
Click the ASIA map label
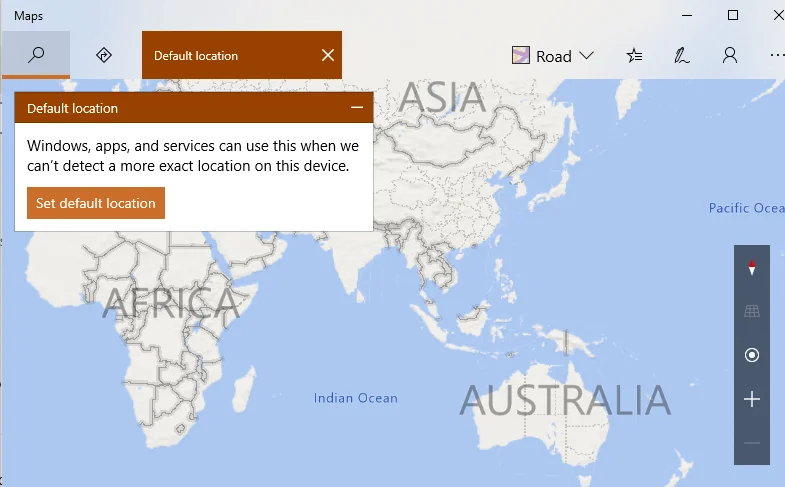coord(442,97)
